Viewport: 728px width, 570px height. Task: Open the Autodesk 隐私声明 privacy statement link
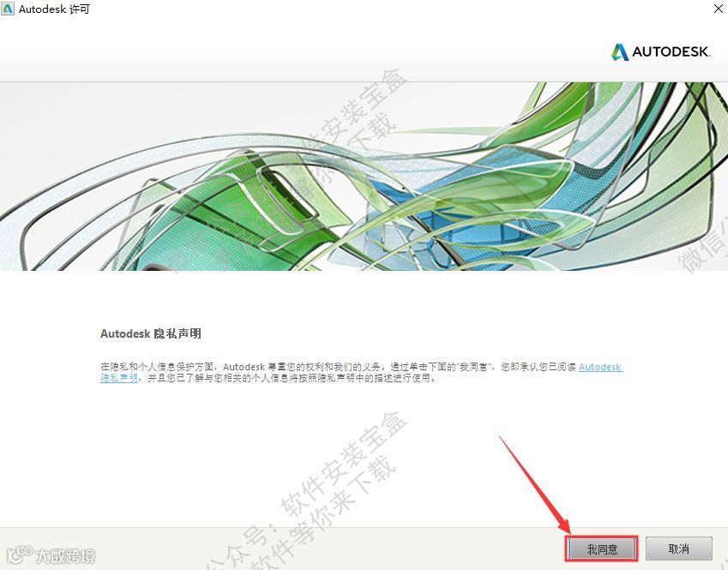click(600, 367)
